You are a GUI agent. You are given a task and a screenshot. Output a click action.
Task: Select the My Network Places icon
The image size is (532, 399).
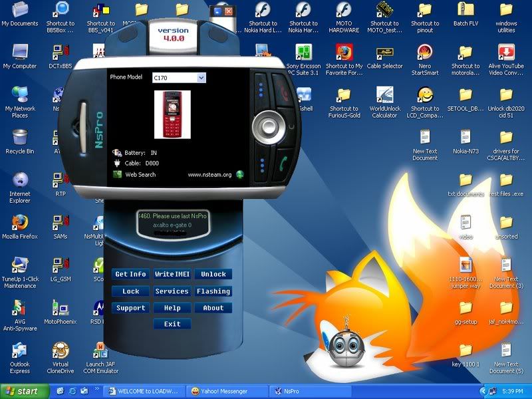coord(20,102)
